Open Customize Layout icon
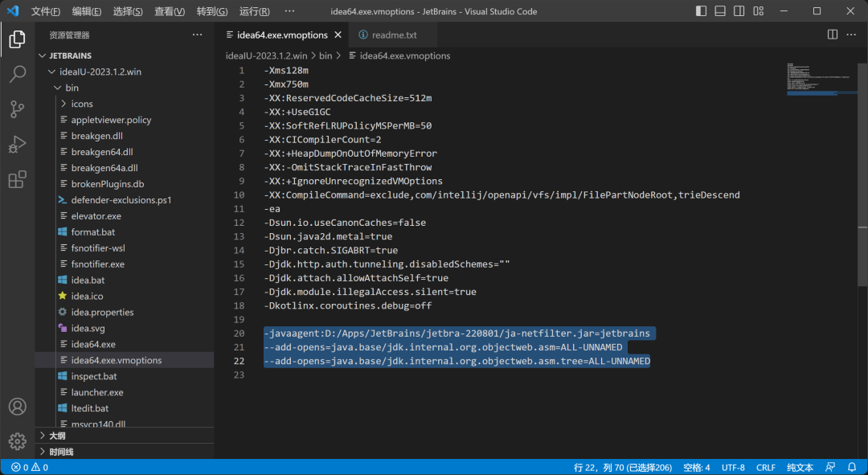Screen dimensions: 868x475 pos(758,11)
